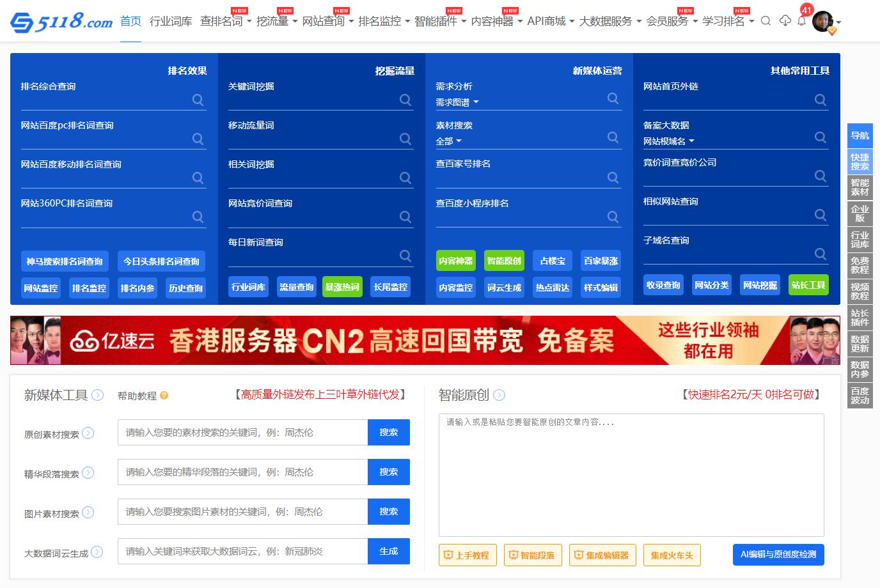Click the search magnifier icon in top navigation
880x588 pixels.
[766, 21]
